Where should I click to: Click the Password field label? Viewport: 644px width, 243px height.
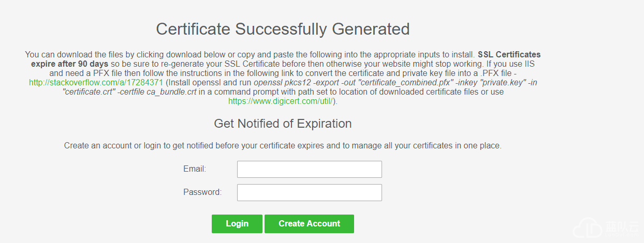click(x=202, y=192)
